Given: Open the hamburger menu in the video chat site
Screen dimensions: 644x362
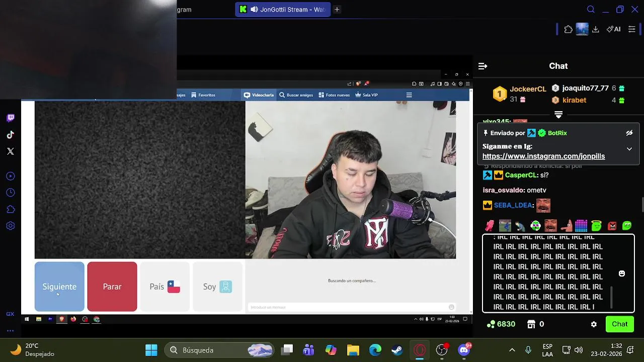Looking at the screenshot, I should tap(409, 95).
